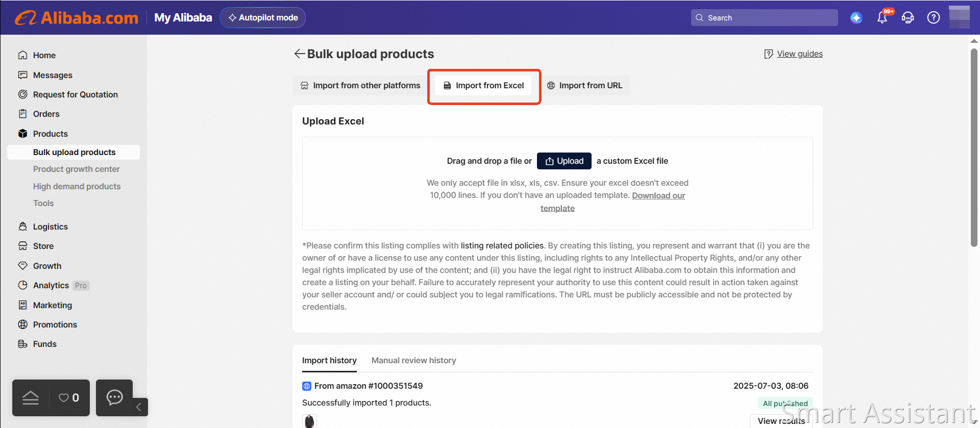The height and width of the screenshot is (428, 980).
Task: Toggle Autopilot mode
Action: click(x=262, y=17)
